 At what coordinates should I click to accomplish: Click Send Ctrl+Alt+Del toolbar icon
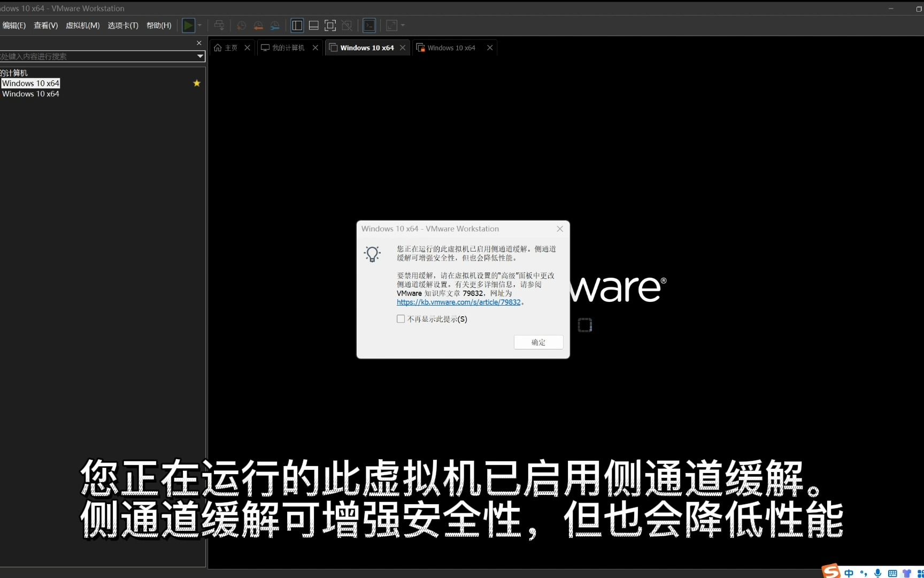pyautogui.click(x=219, y=25)
